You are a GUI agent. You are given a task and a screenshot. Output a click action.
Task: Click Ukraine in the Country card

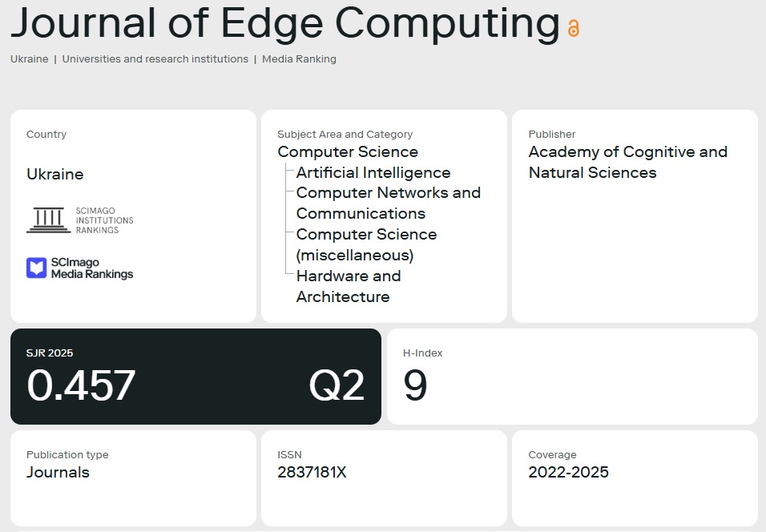tap(54, 174)
